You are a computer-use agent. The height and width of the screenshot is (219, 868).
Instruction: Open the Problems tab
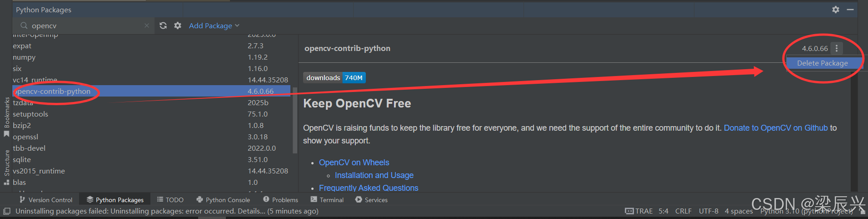[x=280, y=200]
